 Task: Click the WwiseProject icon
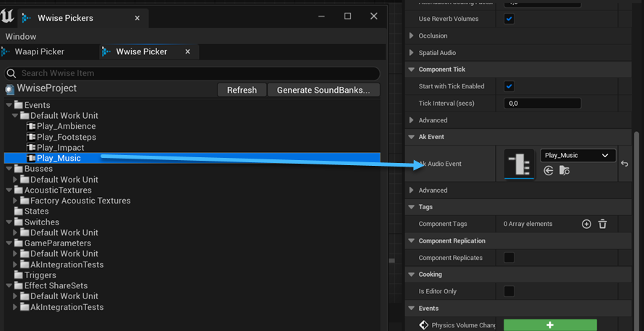coord(10,89)
